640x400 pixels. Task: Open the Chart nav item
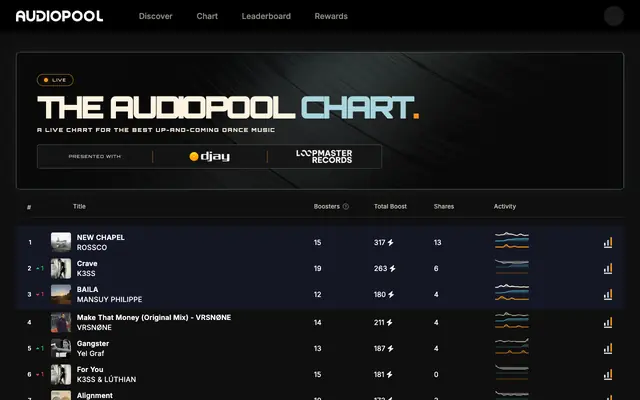tap(207, 16)
